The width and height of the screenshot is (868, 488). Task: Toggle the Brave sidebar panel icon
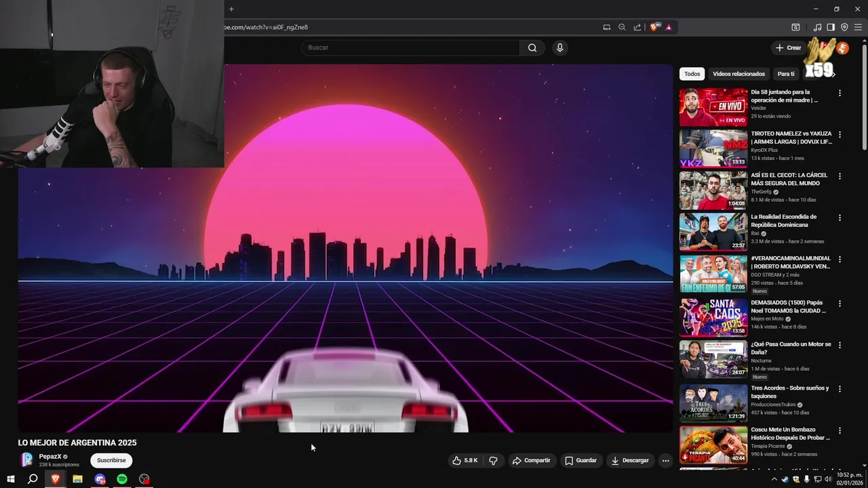pyautogui.click(x=831, y=27)
